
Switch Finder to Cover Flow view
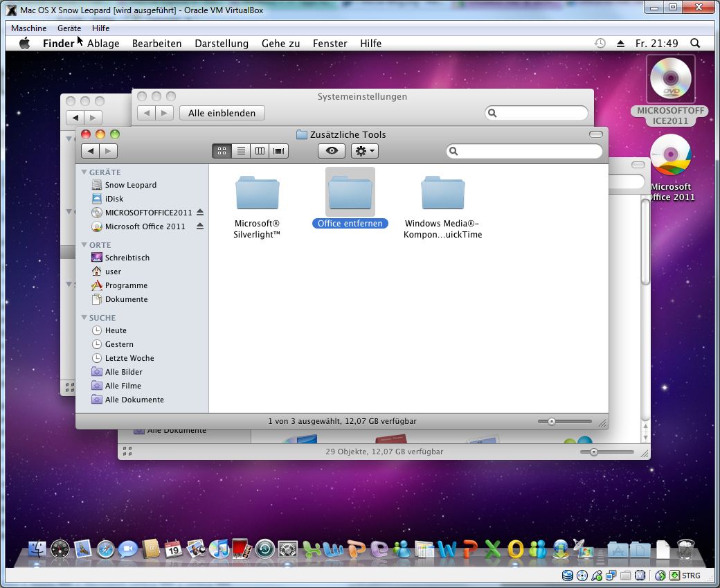[x=278, y=150]
